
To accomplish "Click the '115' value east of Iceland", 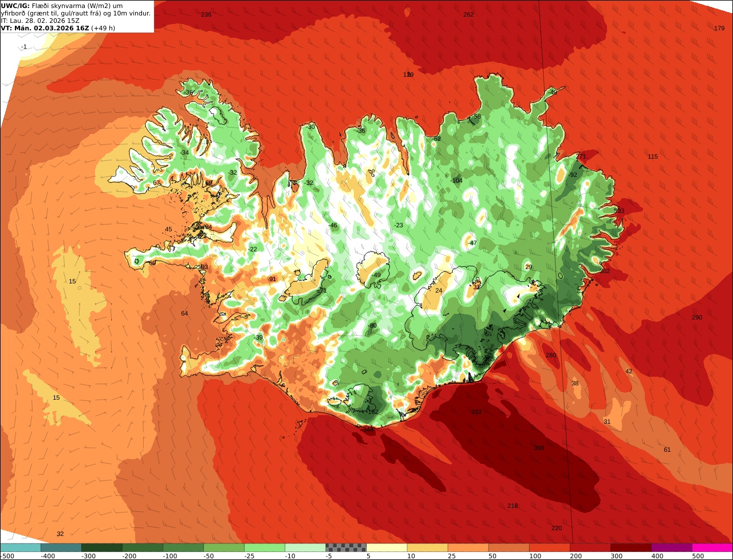I will (x=653, y=156).
